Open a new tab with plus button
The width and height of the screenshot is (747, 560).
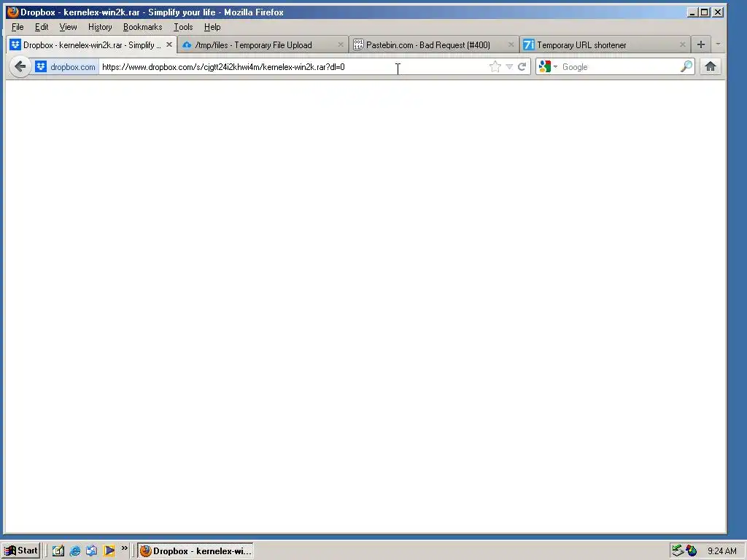(701, 44)
